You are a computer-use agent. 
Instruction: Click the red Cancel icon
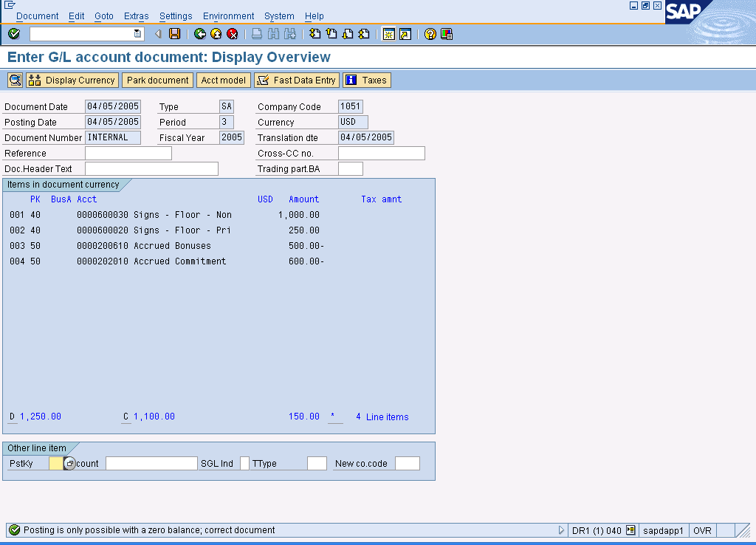(x=233, y=34)
